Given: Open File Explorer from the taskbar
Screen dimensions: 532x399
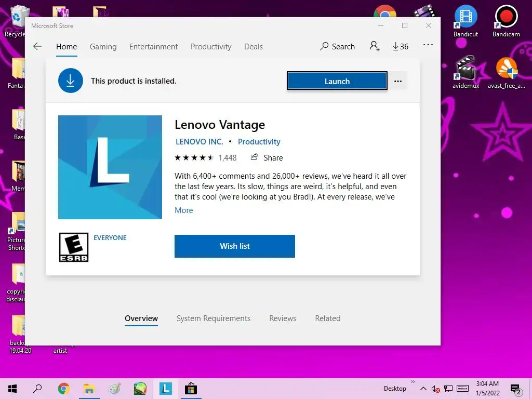Looking at the screenshot, I should pos(89,389).
